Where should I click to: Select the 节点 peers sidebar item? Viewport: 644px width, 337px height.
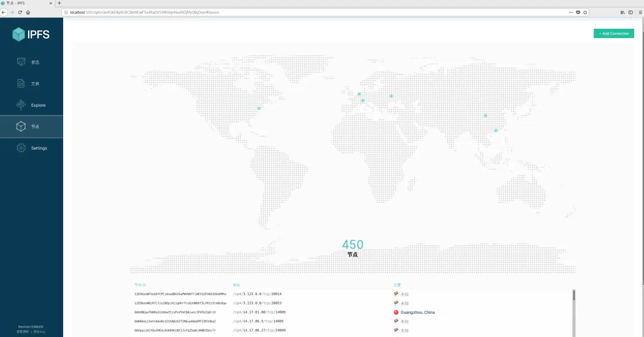click(x=31, y=126)
